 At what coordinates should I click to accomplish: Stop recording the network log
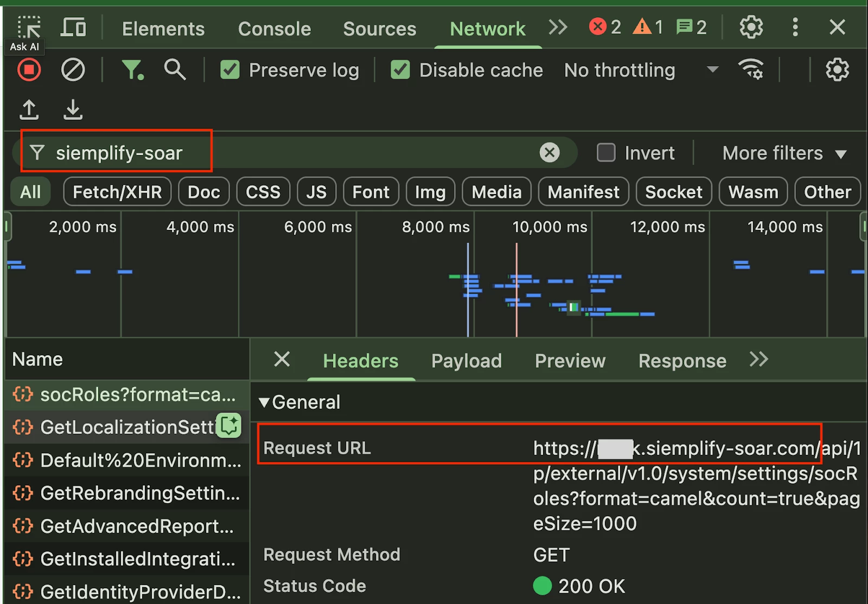pyautogui.click(x=29, y=70)
